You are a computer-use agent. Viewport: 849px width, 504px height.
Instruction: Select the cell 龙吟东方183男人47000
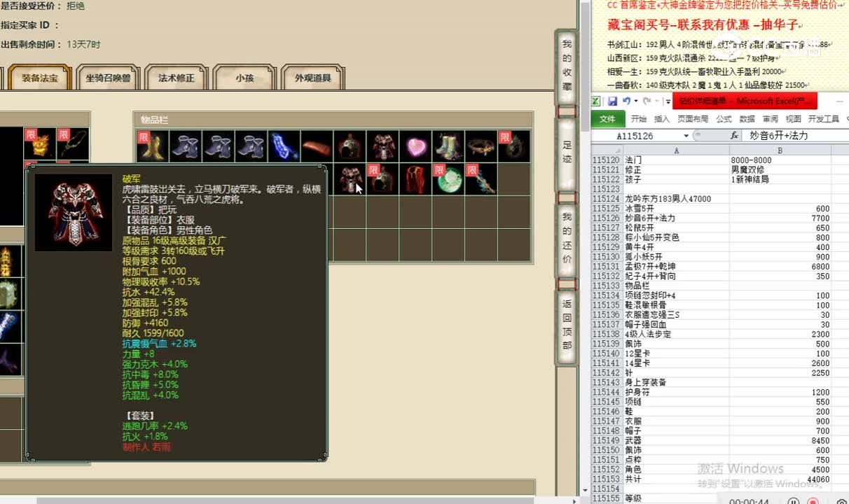[x=676, y=199]
